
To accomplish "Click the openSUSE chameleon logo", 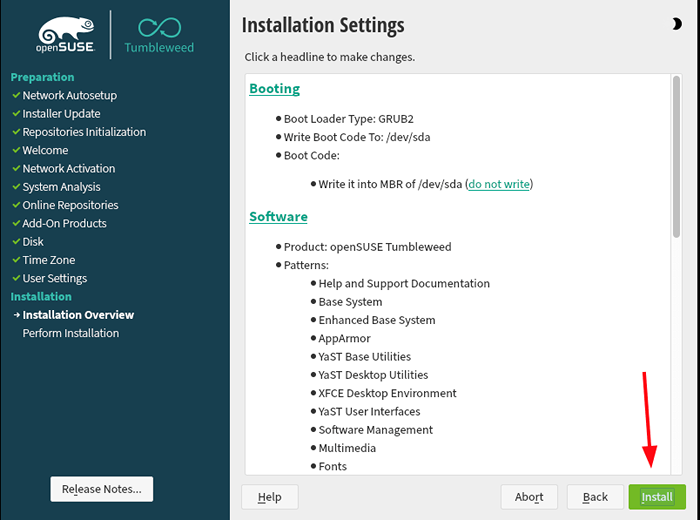I will 66,35.
